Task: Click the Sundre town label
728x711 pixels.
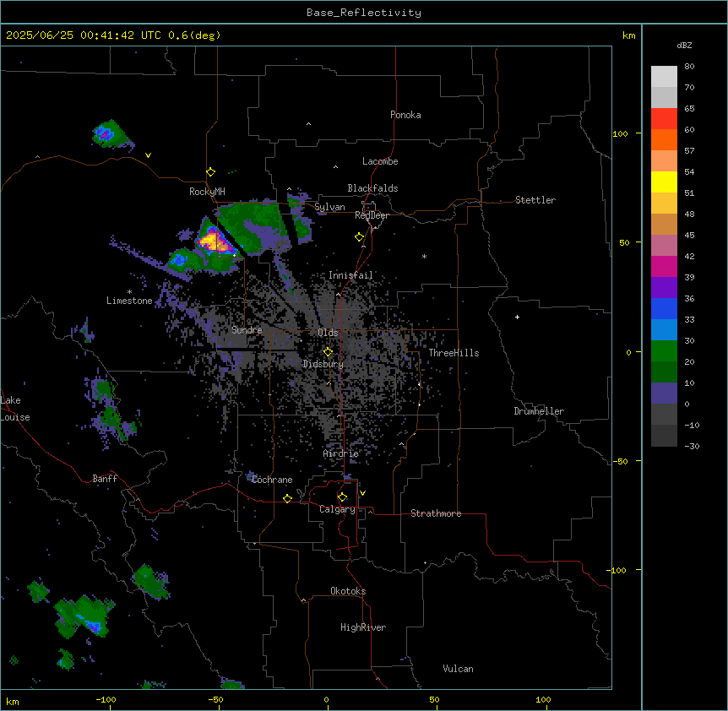Action: click(247, 330)
